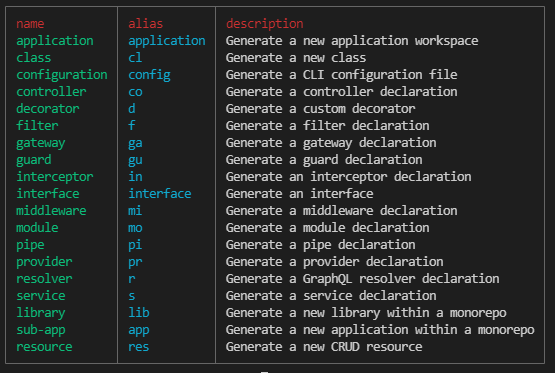This screenshot has width=555, height=373.
Task: Click the 'mi' alias
Action: pos(135,211)
